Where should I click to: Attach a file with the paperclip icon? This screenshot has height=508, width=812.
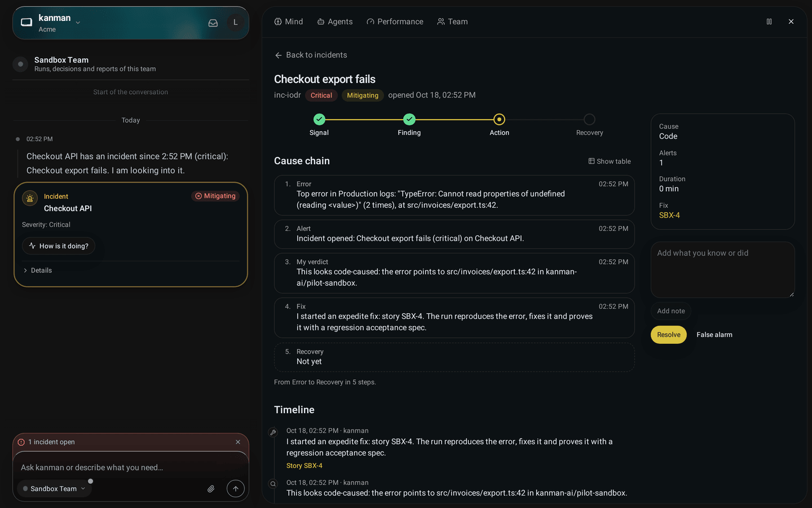[x=211, y=489]
